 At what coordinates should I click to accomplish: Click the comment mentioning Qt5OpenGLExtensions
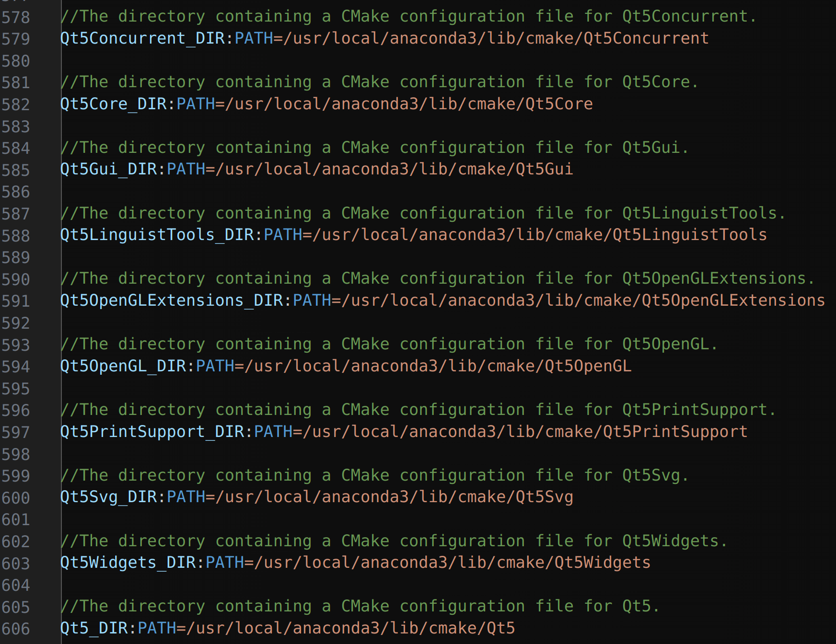tap(438, 279)
